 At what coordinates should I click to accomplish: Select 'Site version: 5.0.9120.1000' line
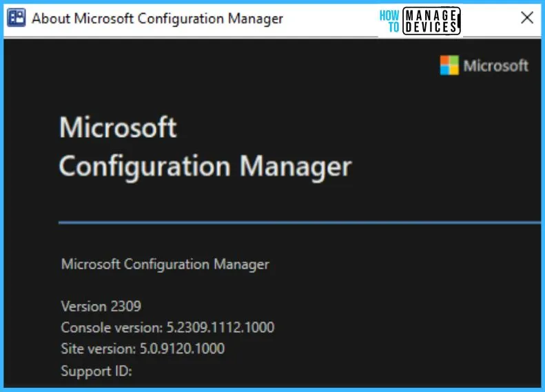click(x=143, y=349)
